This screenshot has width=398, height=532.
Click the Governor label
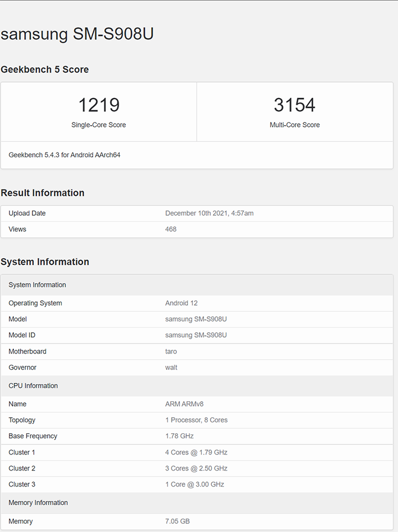click(x=22, y=367)
